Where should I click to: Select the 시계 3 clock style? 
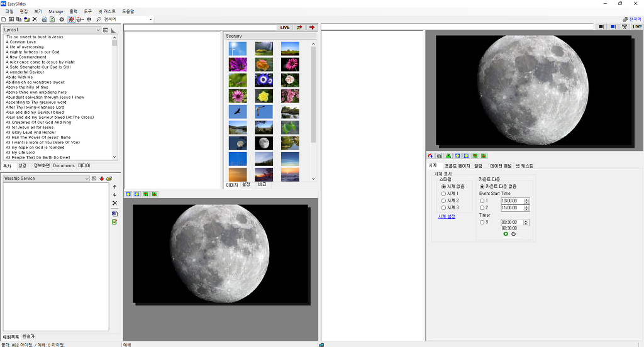coord(443,207)
